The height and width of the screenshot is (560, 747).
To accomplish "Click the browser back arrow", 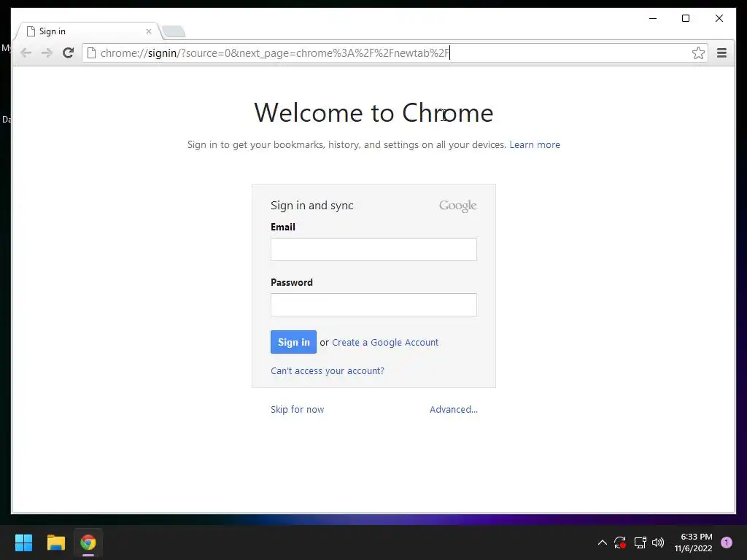I will tap(26, 52).
